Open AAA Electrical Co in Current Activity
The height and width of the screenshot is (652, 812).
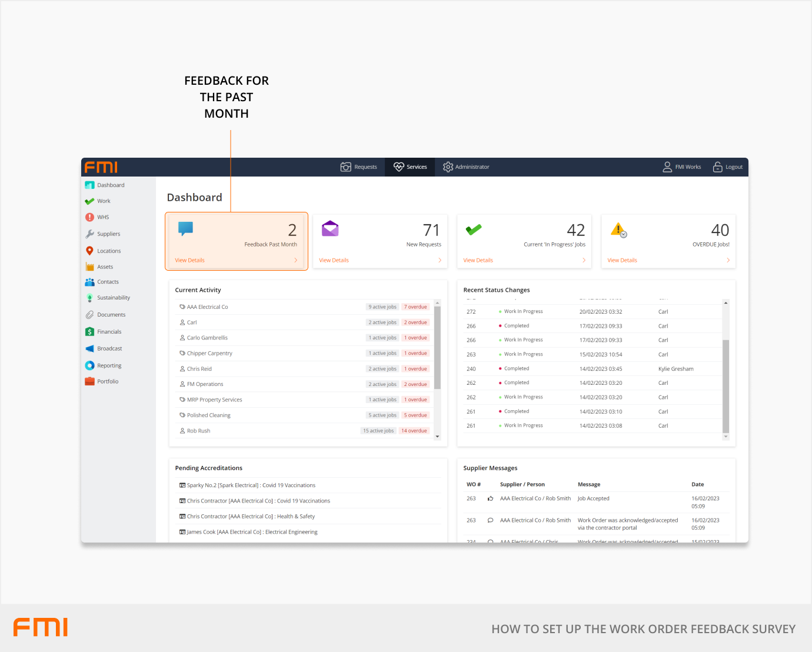207,307
